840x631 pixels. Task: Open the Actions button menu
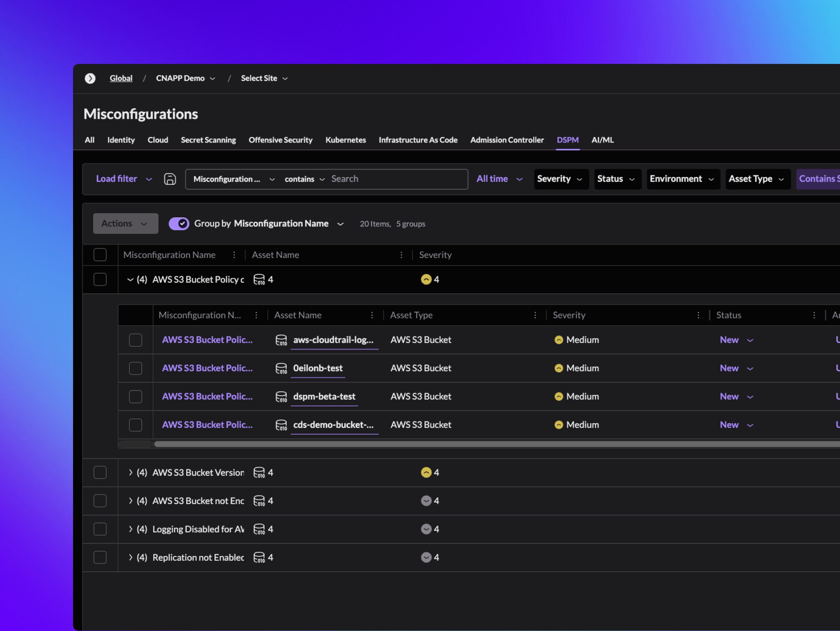click(126, 224)
